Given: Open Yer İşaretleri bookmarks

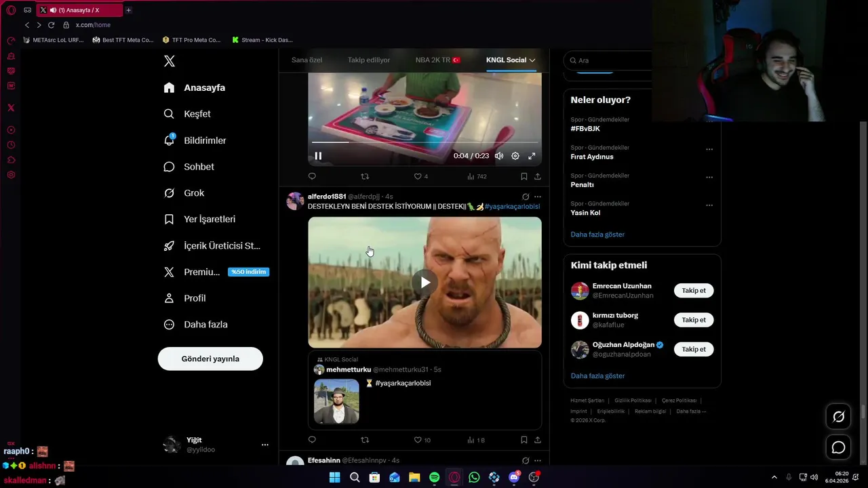Looking at the screenshot, I should [199, 219].
